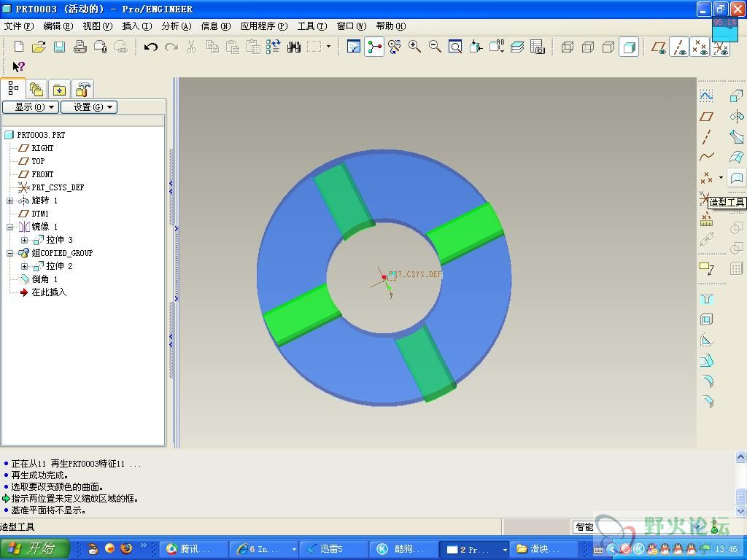The height and width of the screenshot is (560, 747).
Task: Collapse the 组COPIED_GROUP node
Action: [9, 253]
